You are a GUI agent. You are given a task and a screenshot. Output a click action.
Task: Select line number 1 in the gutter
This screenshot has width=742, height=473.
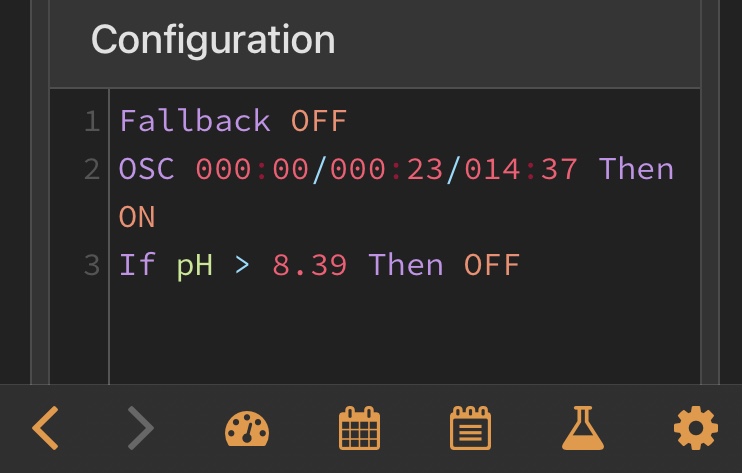(x=92, y=121)
